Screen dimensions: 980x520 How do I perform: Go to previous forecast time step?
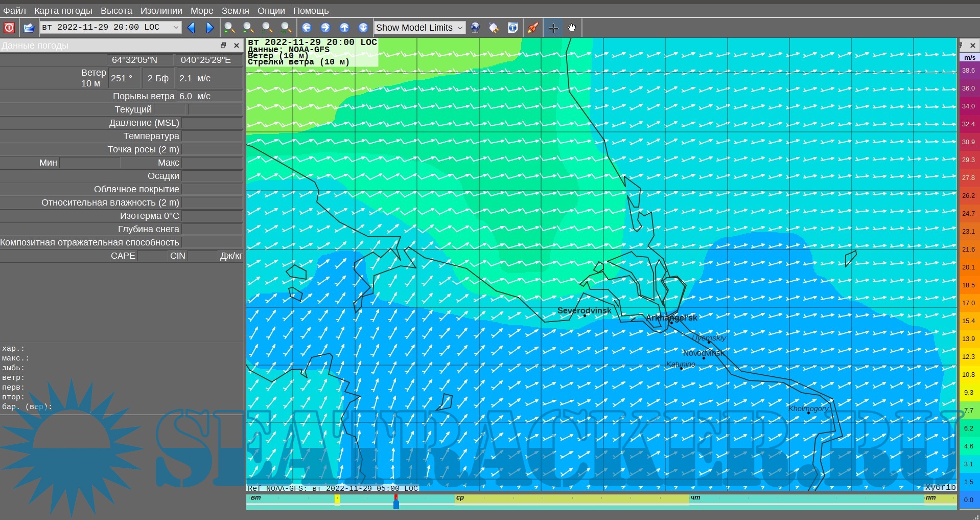pos(192,28)
